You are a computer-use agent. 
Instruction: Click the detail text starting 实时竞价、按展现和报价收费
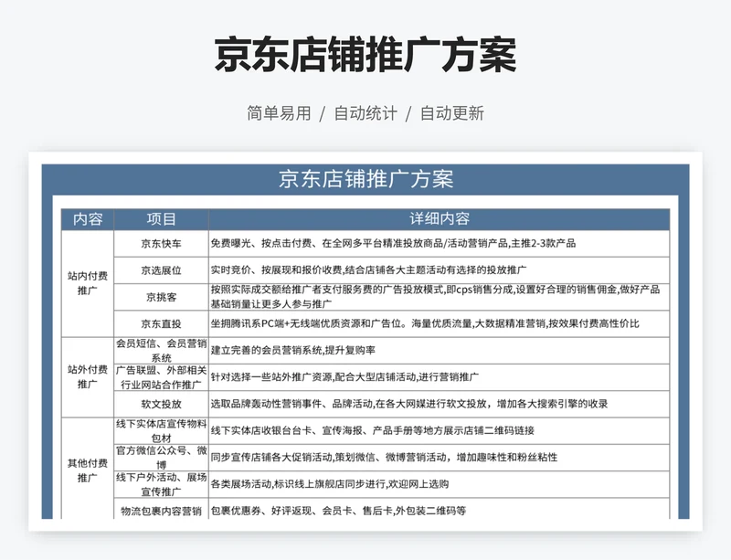point(369,269)
